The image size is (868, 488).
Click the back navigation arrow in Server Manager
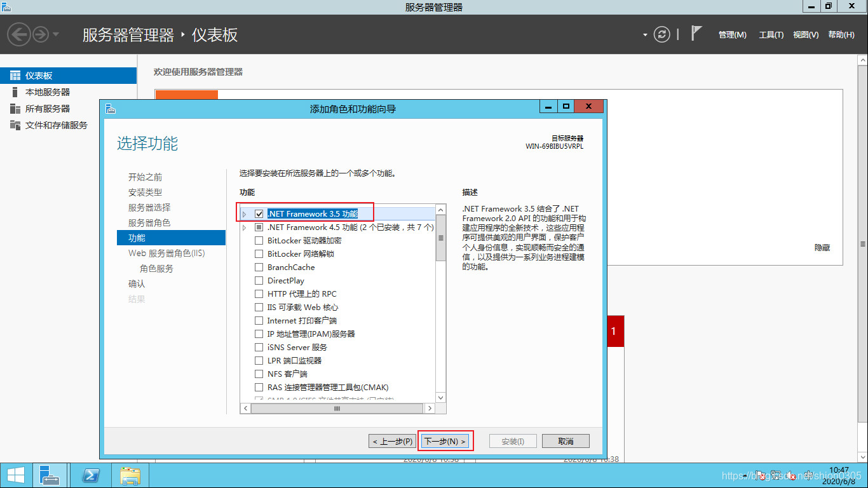(19, 34)
